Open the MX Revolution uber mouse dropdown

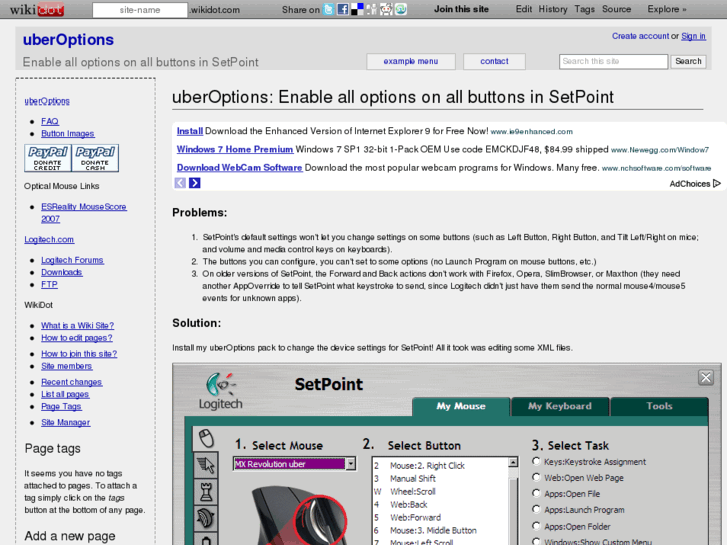[x=350, y=464]
